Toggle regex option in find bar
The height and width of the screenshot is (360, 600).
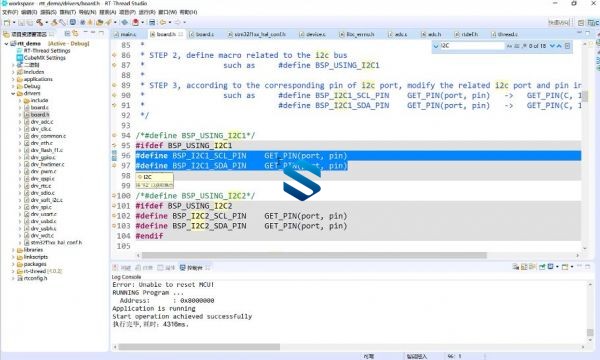(524, 46)
